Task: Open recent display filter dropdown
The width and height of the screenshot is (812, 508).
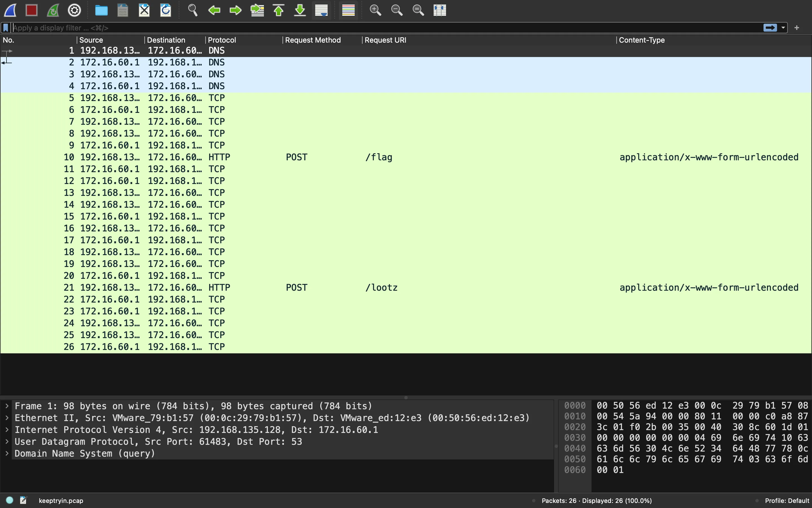Action: 783,28
